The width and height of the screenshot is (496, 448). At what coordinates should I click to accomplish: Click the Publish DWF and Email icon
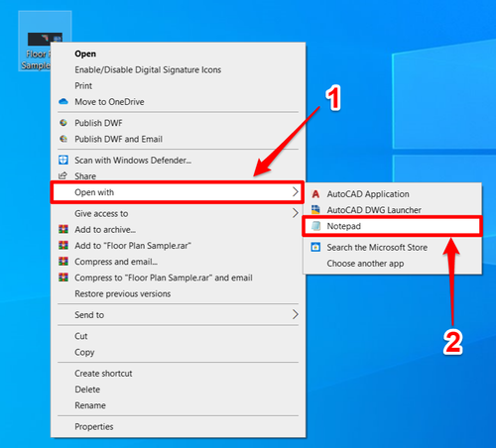pos(63,139)
